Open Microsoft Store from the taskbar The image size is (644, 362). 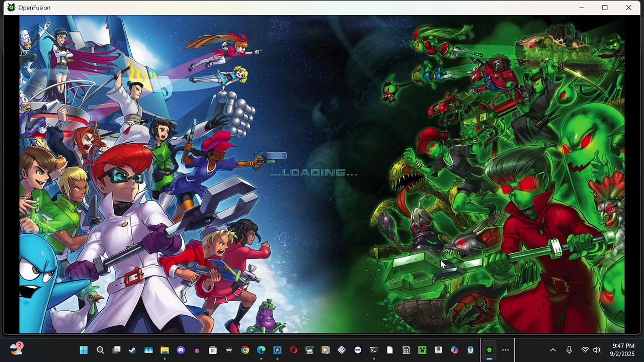click(x=213, y=350)
